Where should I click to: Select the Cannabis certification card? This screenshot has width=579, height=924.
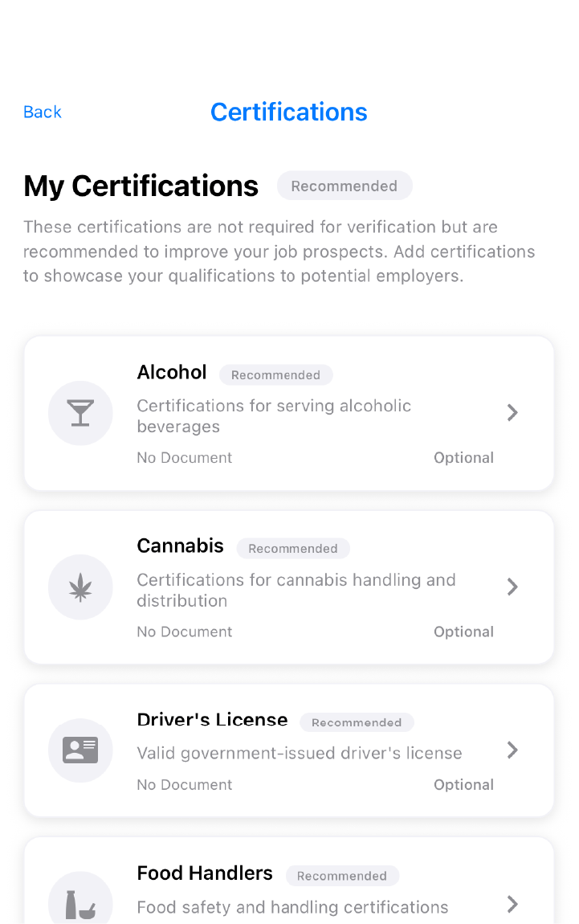[289, 587]
